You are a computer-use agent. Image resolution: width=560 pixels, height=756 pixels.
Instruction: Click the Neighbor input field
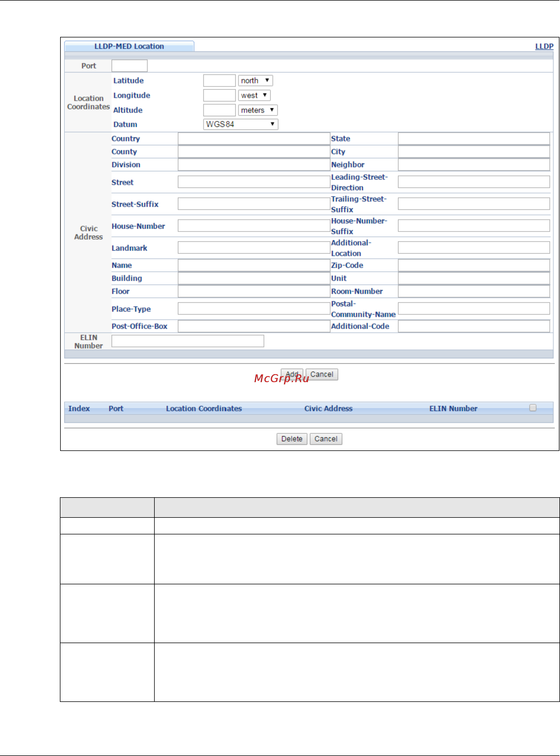[474, 165]
